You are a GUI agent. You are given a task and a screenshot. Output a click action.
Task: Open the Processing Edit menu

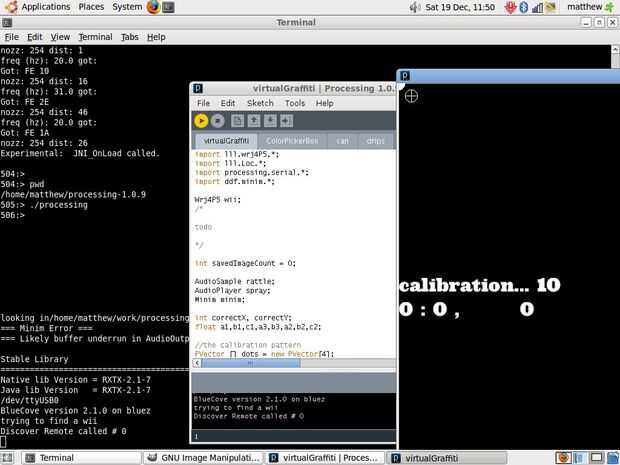coord(228,103)
